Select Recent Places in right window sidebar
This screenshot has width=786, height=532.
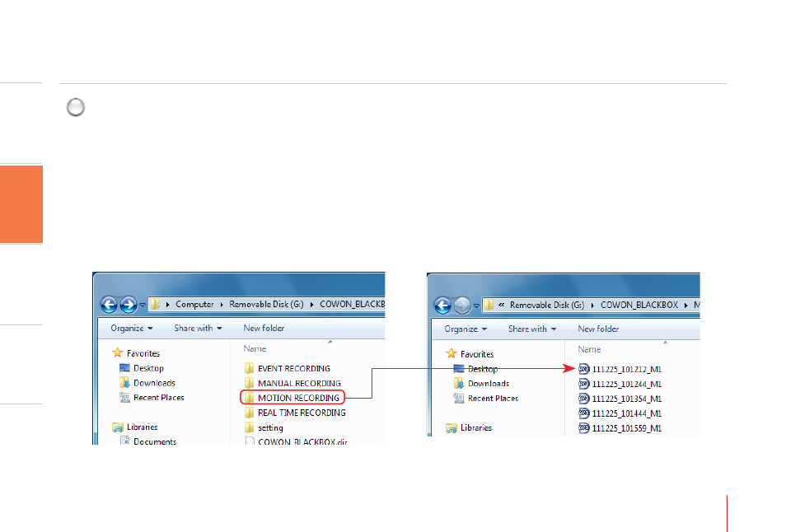(x=486, y=399)
